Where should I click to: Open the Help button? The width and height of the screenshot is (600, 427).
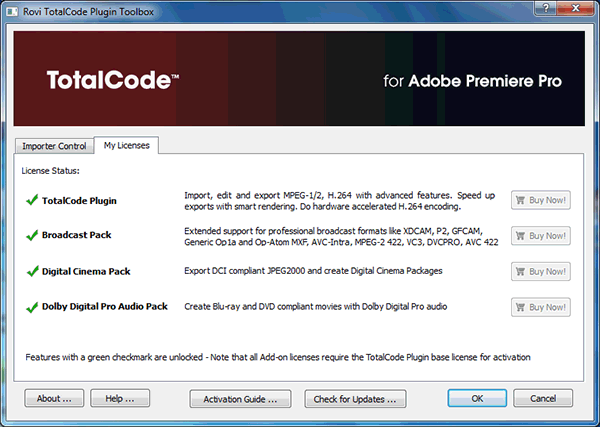(x=120, y=398)
